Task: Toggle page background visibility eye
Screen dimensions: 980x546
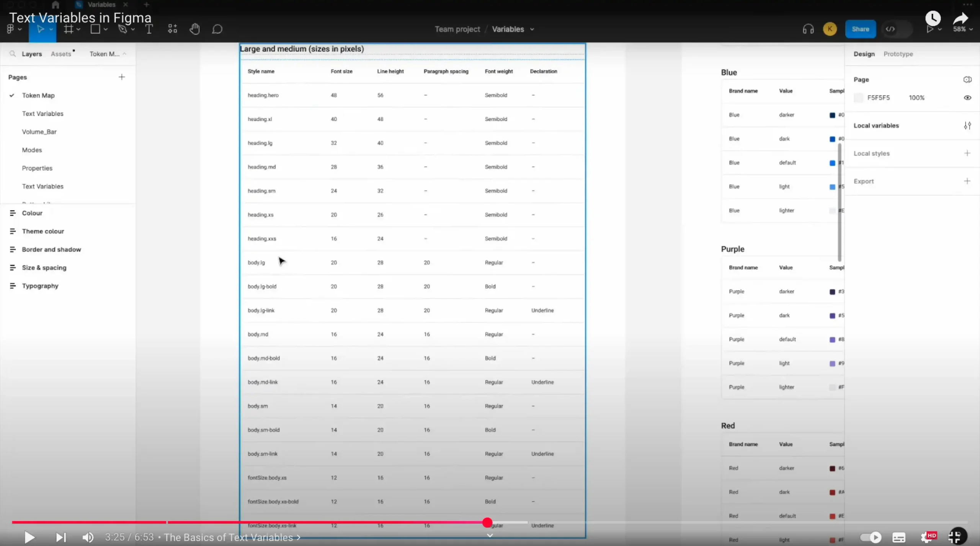Action: click(967, 98)
